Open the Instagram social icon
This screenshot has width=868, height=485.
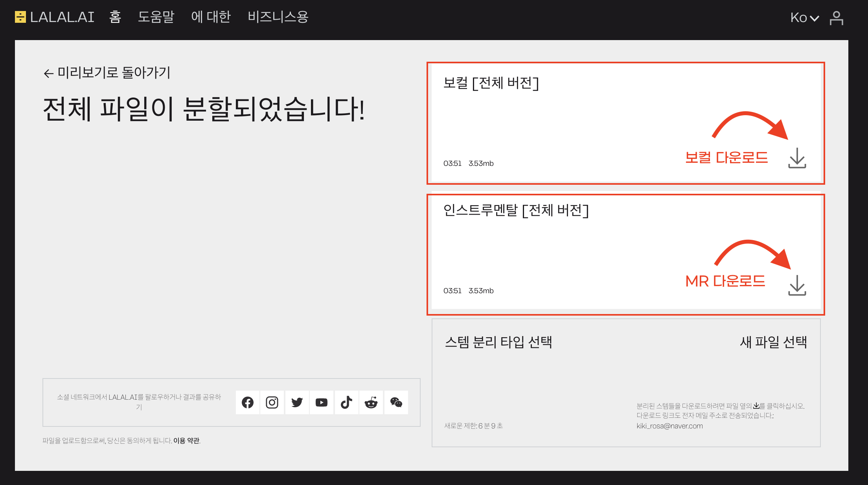(272, 402)
